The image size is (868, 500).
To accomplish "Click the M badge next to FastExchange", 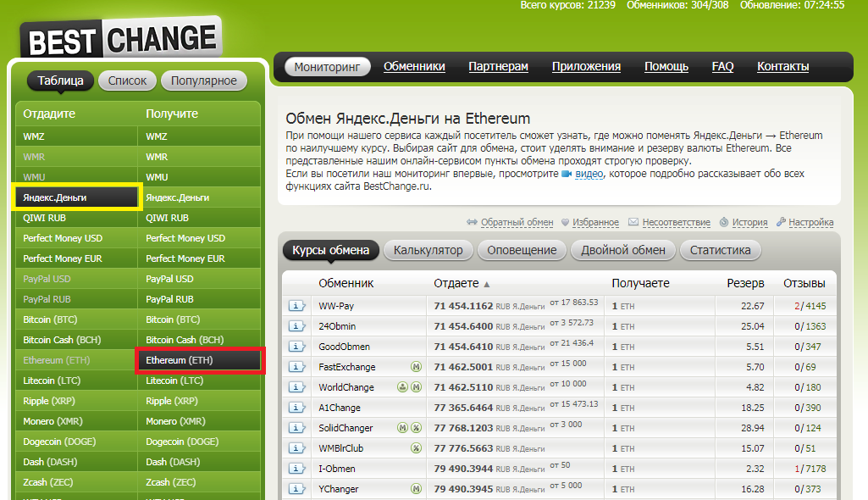I will click(417, 367).
